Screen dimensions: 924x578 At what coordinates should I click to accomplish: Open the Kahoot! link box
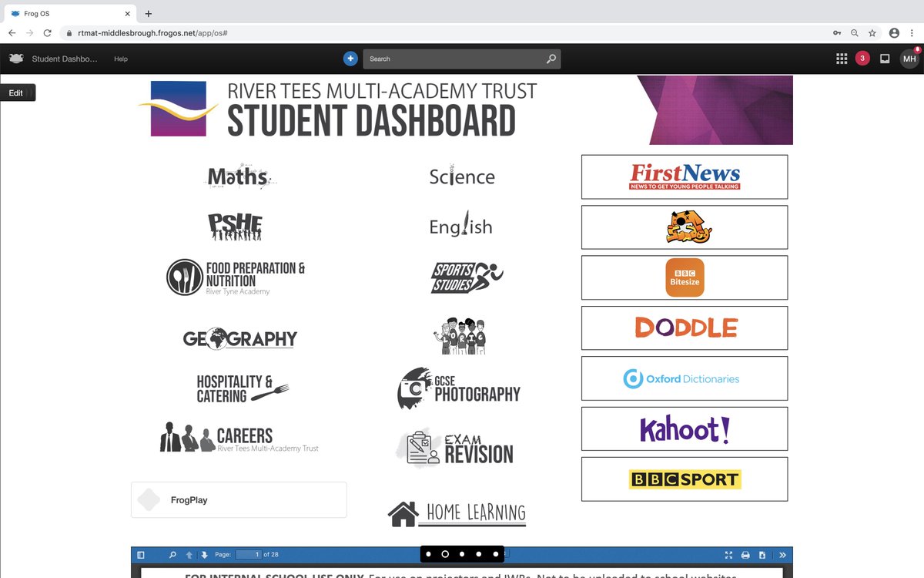(x=685, y=428)
